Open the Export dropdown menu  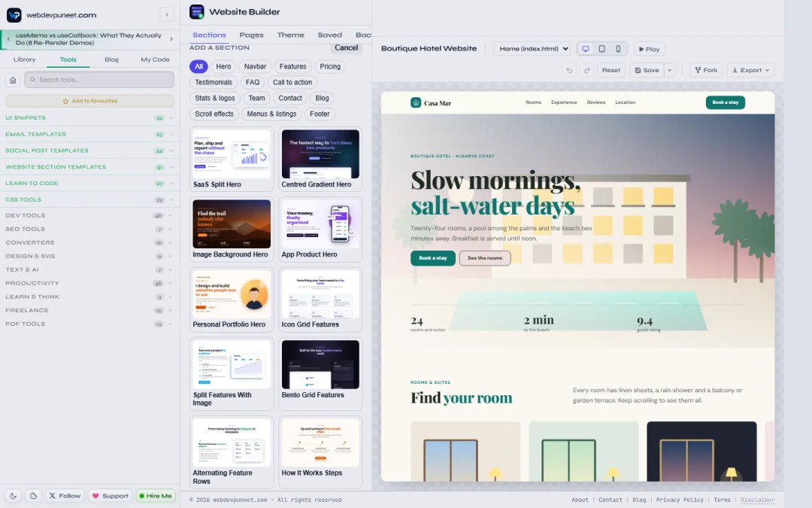[x=750, y=70]
